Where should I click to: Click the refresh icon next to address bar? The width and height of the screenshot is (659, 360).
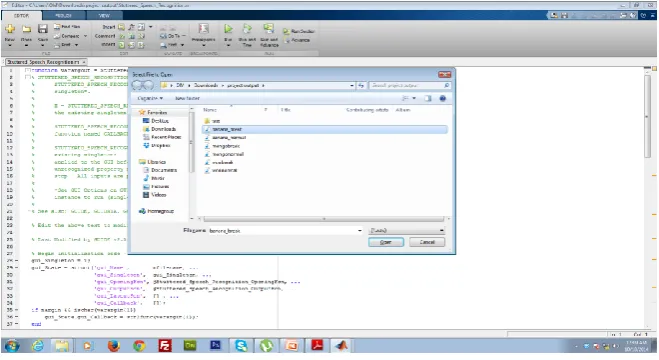(361, 85)
